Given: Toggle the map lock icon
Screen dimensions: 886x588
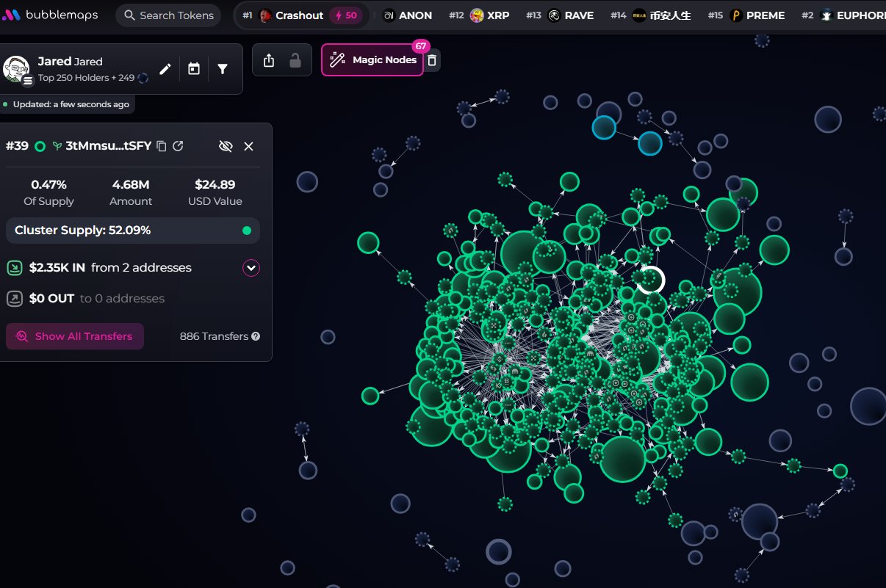Looking at the screenshot, I should [x=295, y=61].
